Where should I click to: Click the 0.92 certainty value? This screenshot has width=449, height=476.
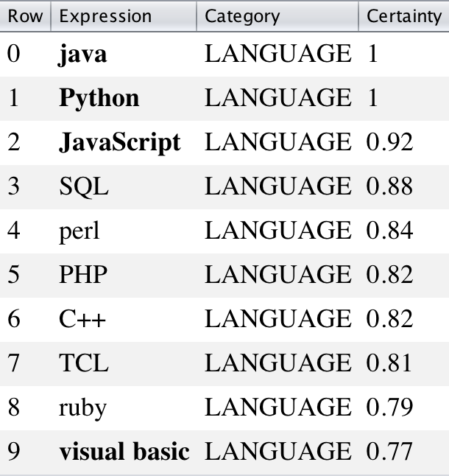389,142
